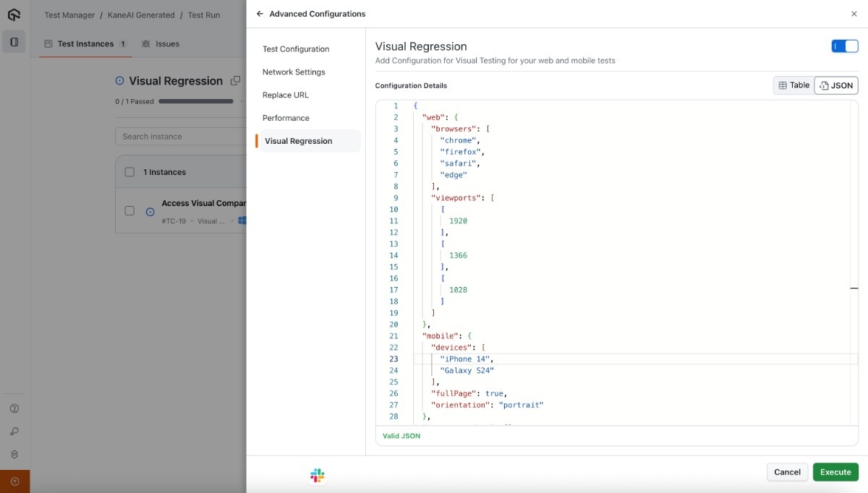Image resolution: width=868 pixels, height=493 pixels.
Task: Click the Slack icon at panel bottom
Action: (x=316, y=475)
